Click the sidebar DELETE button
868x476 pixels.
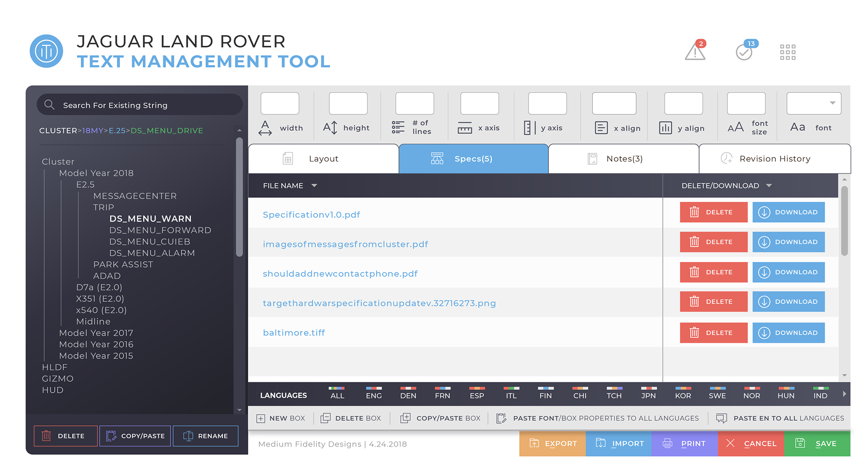(66, 436)
